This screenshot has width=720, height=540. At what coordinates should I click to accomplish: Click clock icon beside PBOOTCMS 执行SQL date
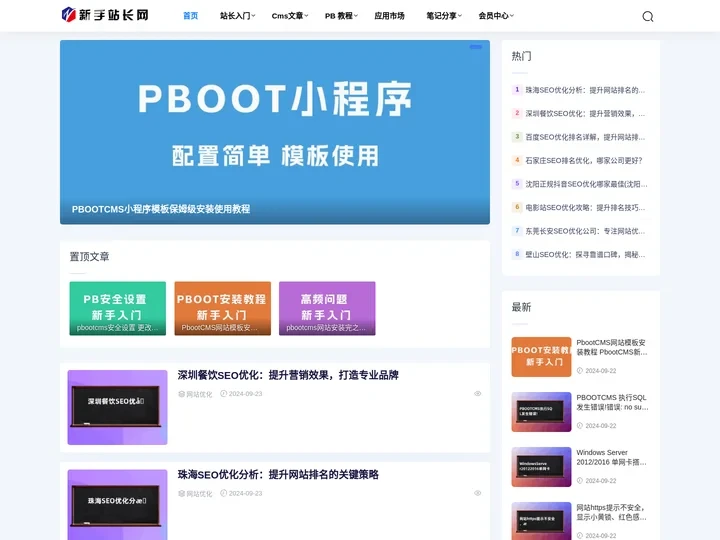[x=579, y=426]
